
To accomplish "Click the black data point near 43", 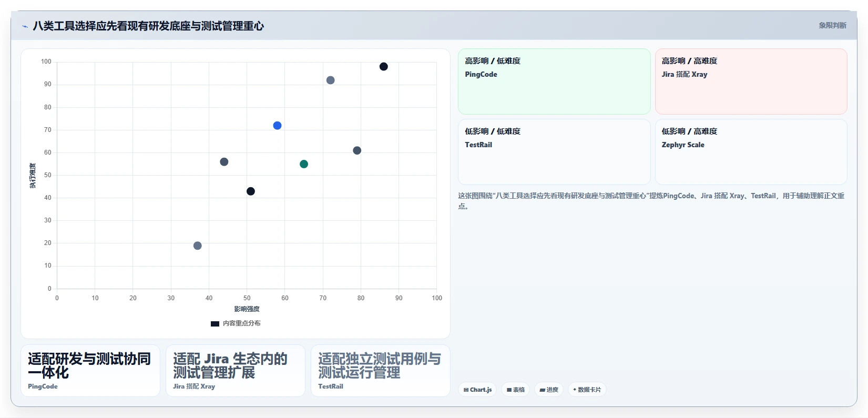I will pyautogui.click(x=251, y=191).
